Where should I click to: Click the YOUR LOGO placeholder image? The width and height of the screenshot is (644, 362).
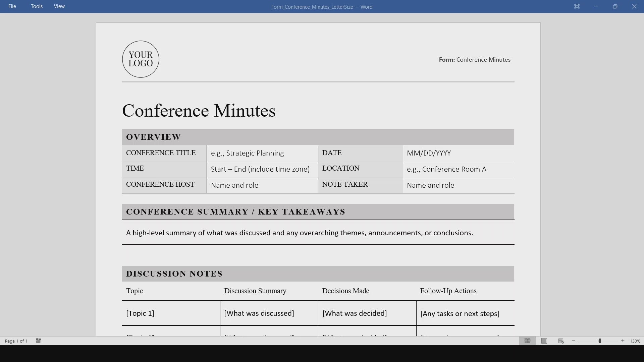(141, 59)
